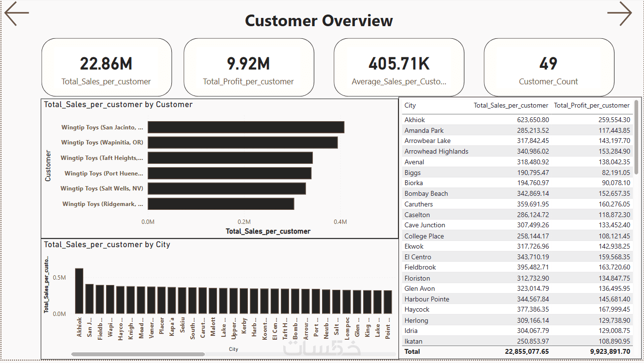Click the Fieldbrook cell in the table

coord(420,267)
